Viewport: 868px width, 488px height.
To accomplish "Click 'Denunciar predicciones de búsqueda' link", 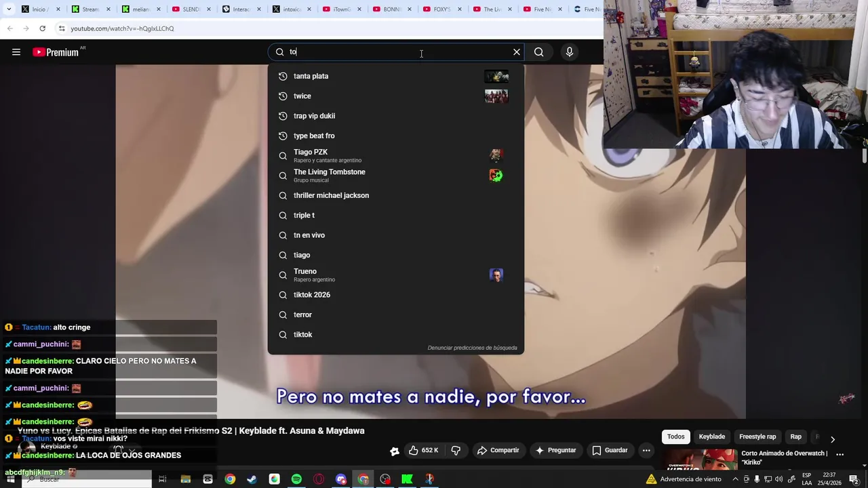I will 472,348.
